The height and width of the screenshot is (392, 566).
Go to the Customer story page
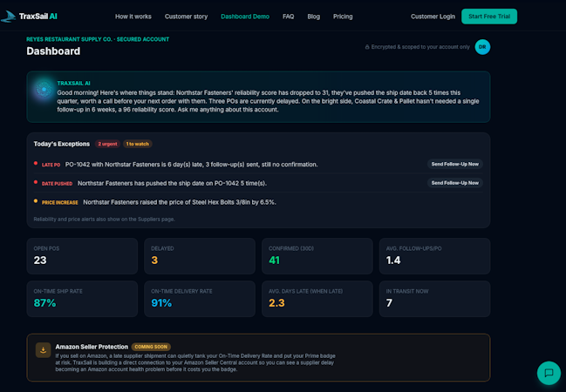(x=186, y=17)
